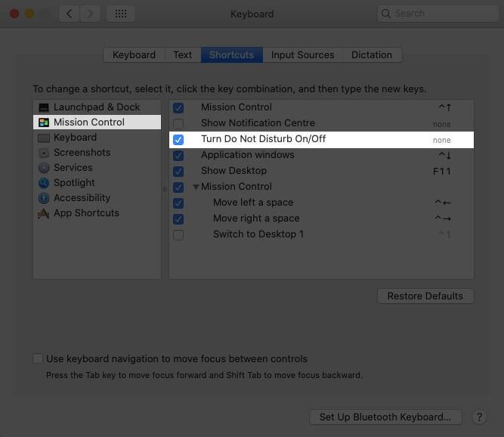Click the Services gear icon

[x=44, y=168]
